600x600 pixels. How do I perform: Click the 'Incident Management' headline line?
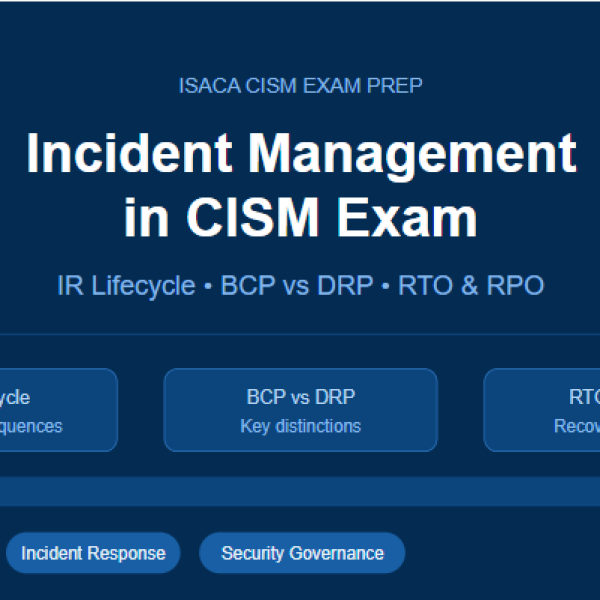(300, 154)
